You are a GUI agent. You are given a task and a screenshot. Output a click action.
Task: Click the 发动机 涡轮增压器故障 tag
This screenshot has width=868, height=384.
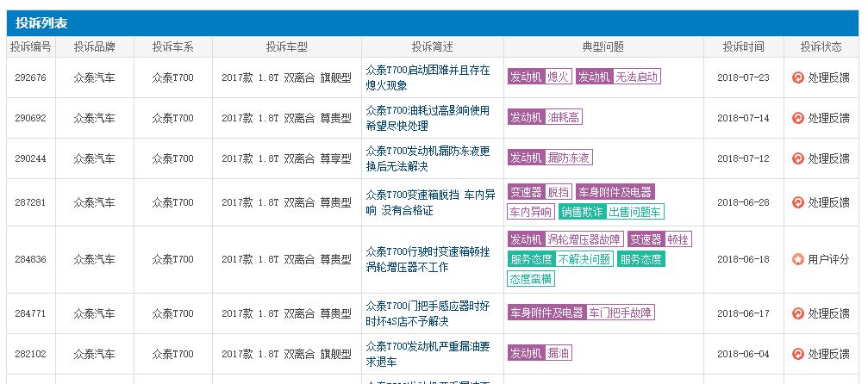pyautogui.click(x=565, y=239)
